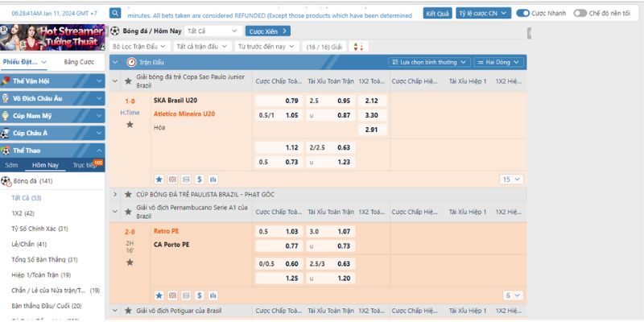Click dollar sign icon under Retro PE match
644x322 pixels.
tap(200, 295)
